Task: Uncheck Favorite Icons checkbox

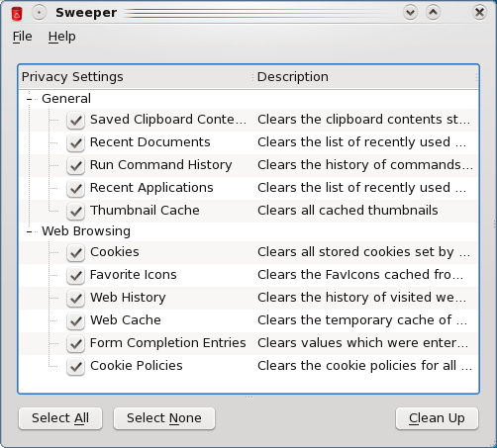Action: (x=76, y=275)
